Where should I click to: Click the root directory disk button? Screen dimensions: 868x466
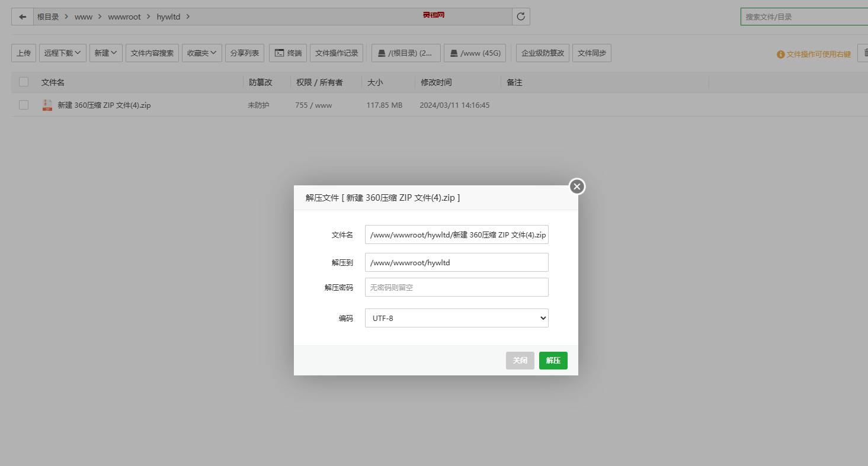click(406, 53)
